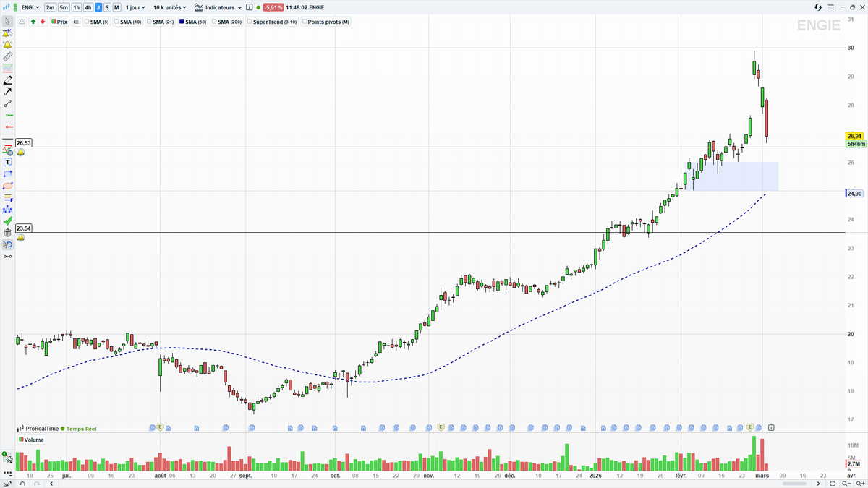The height and width of the screenshot is (488, 868).
Task: Click the E earnings marker near August
Action: [x=160, y=427]
